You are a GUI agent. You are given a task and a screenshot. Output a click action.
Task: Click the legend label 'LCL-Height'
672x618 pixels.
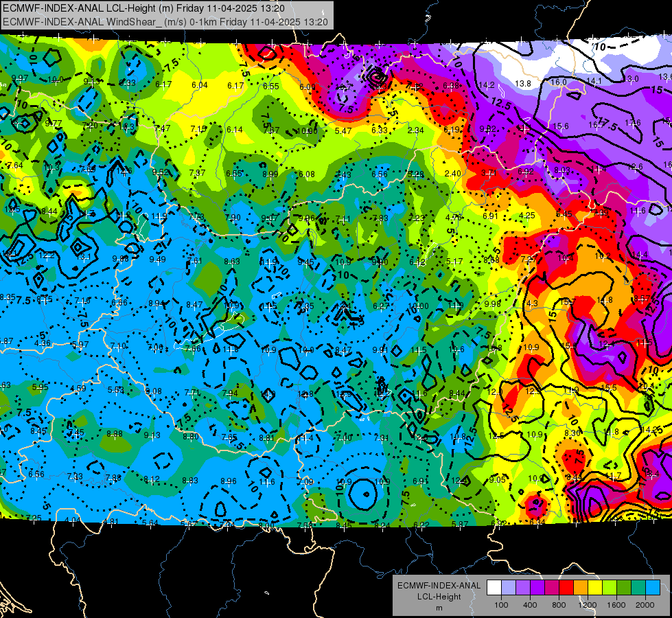coord(439,597)
